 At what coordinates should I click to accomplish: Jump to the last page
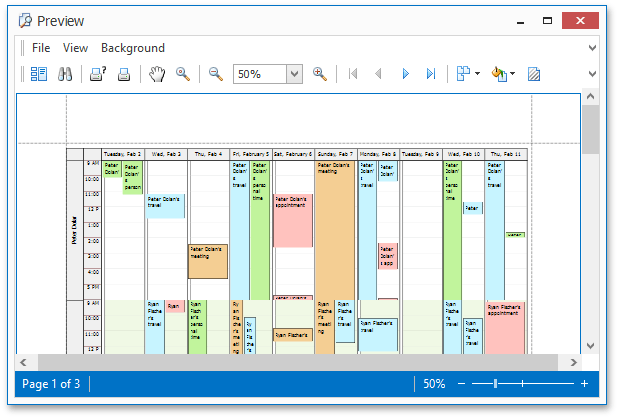(431, 74)
